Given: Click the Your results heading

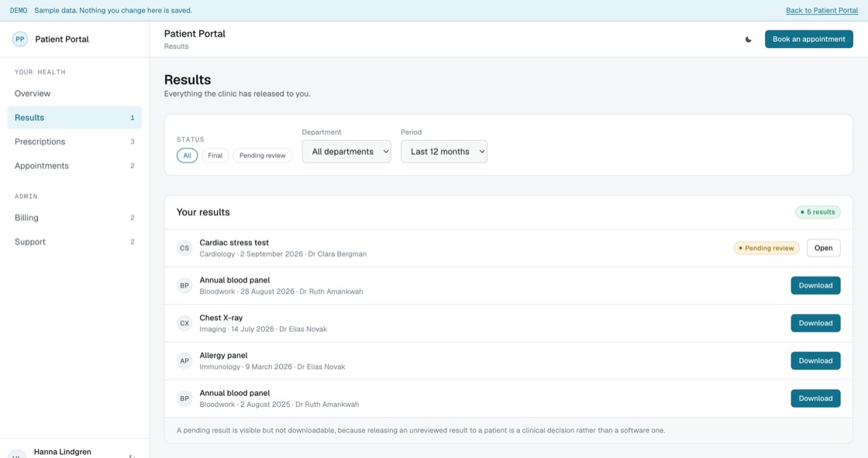Looking at the screenshot, I should tap(203, 212).
